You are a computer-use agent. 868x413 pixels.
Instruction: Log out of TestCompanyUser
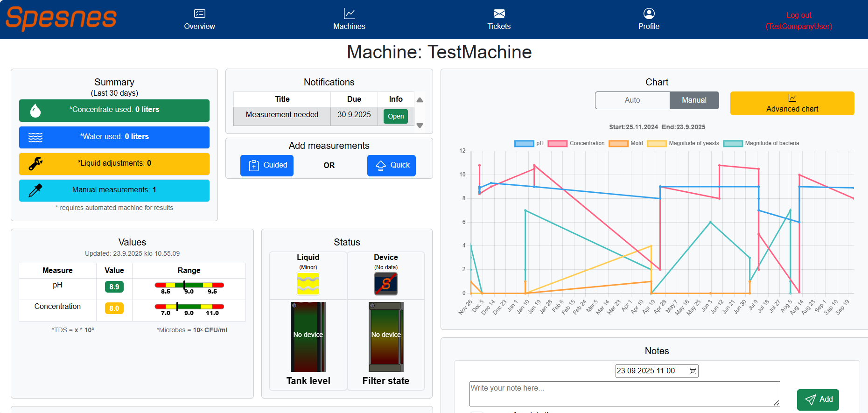[x=798, y=21]
